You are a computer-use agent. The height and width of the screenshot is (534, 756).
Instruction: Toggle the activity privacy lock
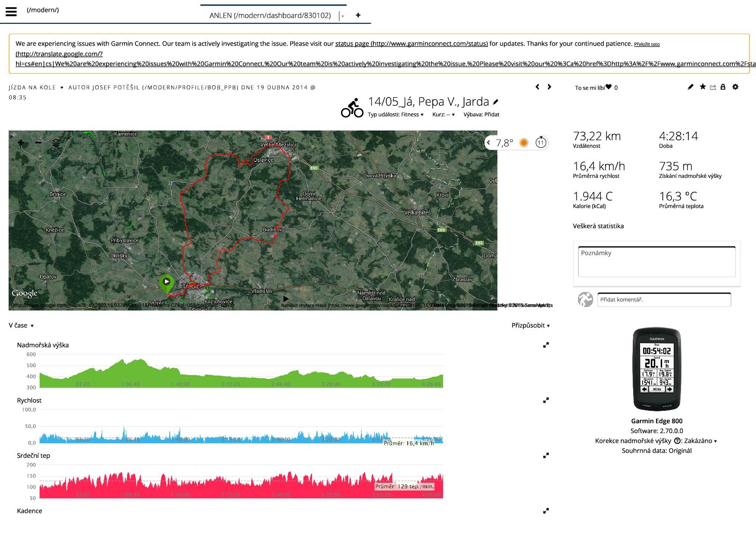click(723, 87)
